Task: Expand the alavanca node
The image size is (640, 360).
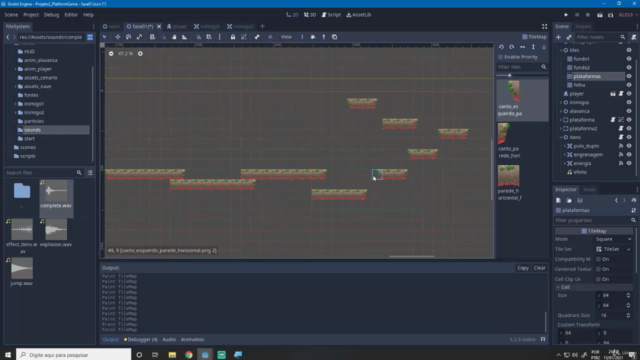Action: (561, 111)
